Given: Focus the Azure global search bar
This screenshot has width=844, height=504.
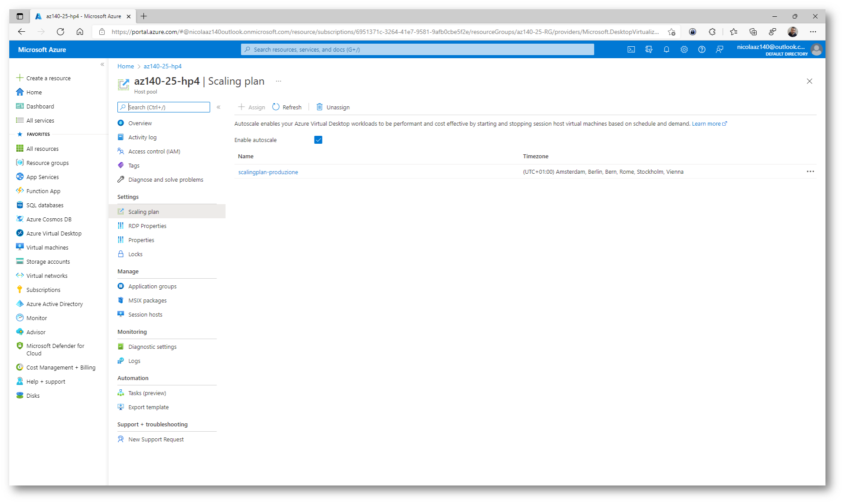Looking at the screenshot, I should (417, 49).
